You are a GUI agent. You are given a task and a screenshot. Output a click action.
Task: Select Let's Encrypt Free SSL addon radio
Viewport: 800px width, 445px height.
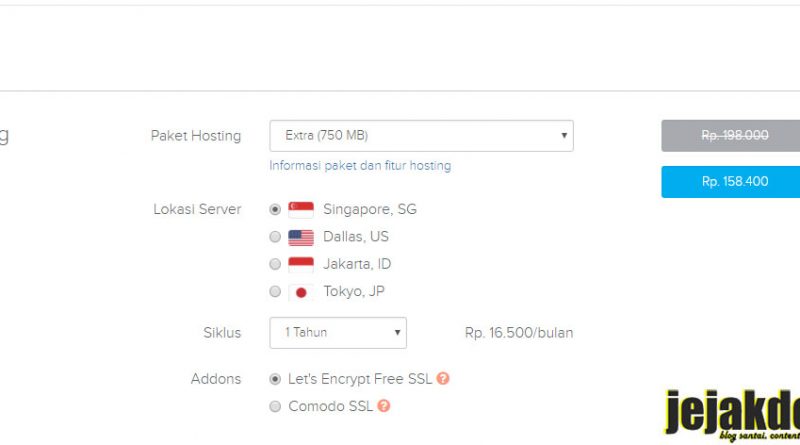[275, 379]
